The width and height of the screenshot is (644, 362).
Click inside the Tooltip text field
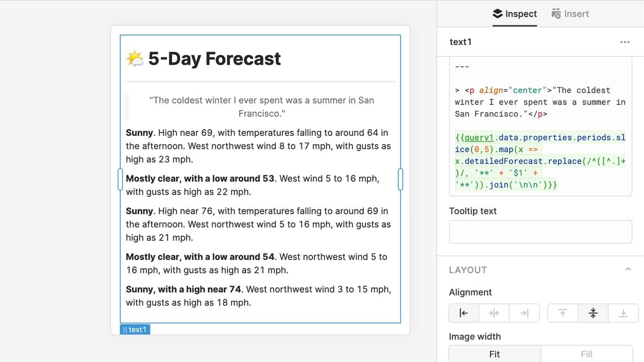[x=540, y=231]
